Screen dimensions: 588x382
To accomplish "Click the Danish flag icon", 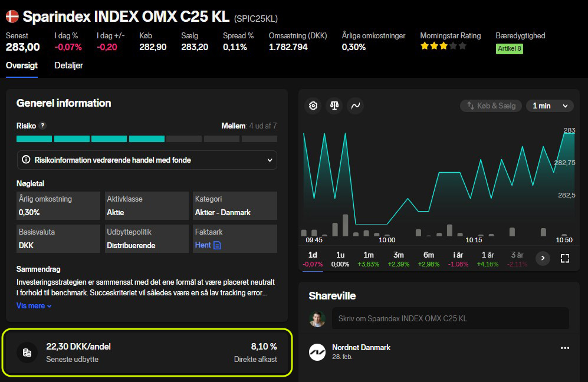I will tap(12, 17).
